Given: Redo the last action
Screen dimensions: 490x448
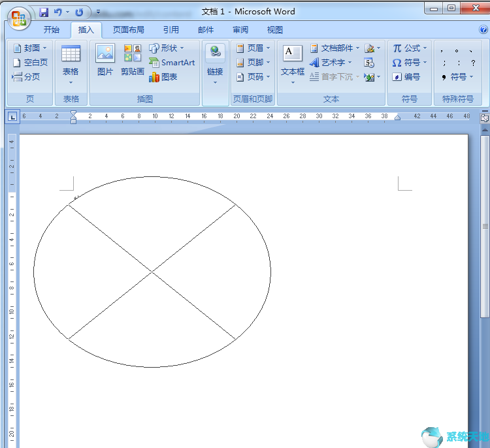Looking at the screenshot, I should (x=79, y=12).
